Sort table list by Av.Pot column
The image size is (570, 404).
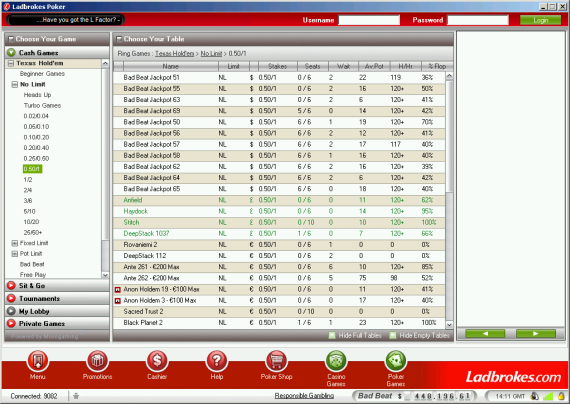pos(374,66)
